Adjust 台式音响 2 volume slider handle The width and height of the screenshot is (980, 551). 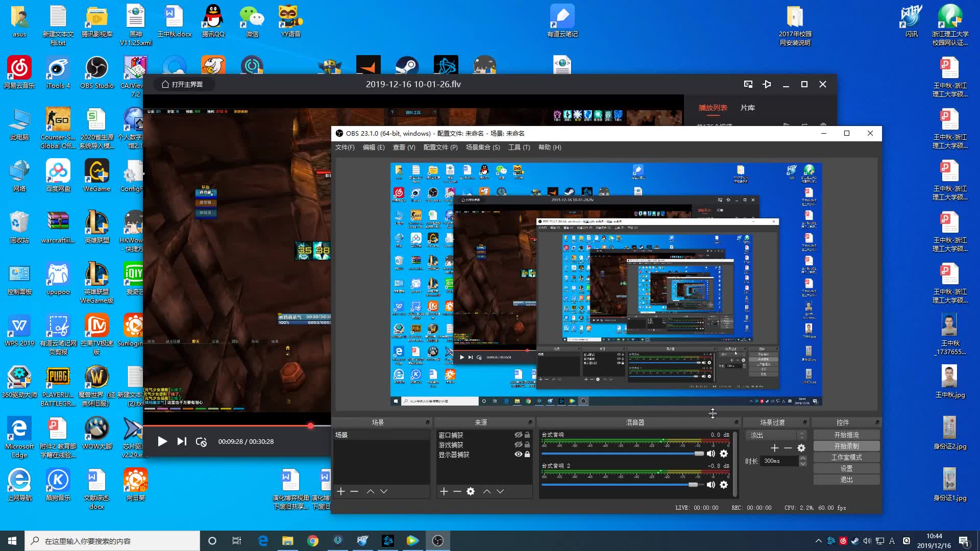(x=693, y=485)
